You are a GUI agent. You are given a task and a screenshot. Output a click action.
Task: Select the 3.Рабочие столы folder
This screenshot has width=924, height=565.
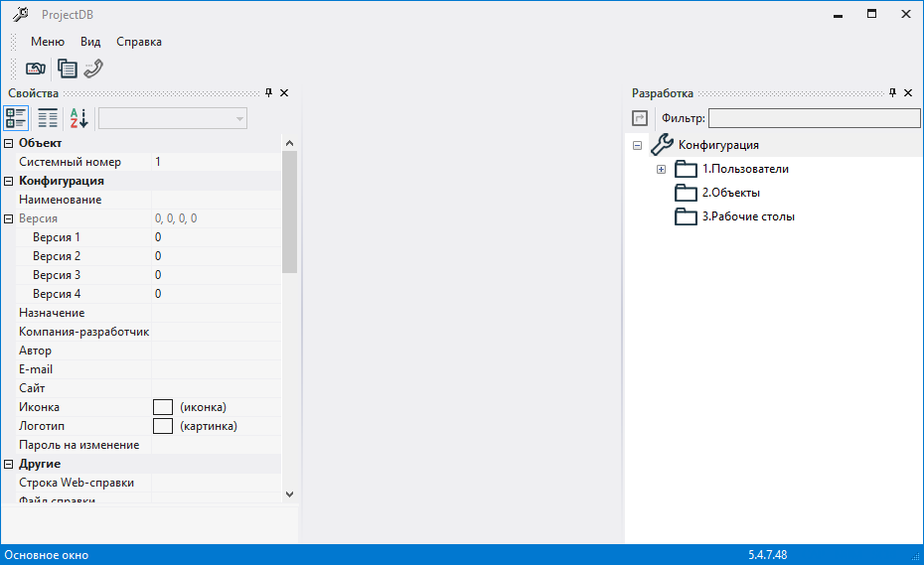(747, 216)
